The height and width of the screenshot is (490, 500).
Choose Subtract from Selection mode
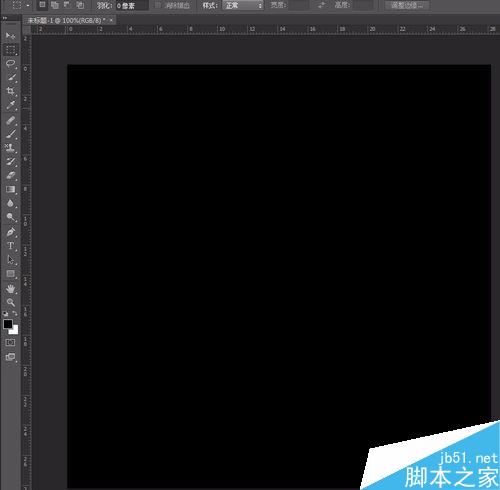[67, 5]
